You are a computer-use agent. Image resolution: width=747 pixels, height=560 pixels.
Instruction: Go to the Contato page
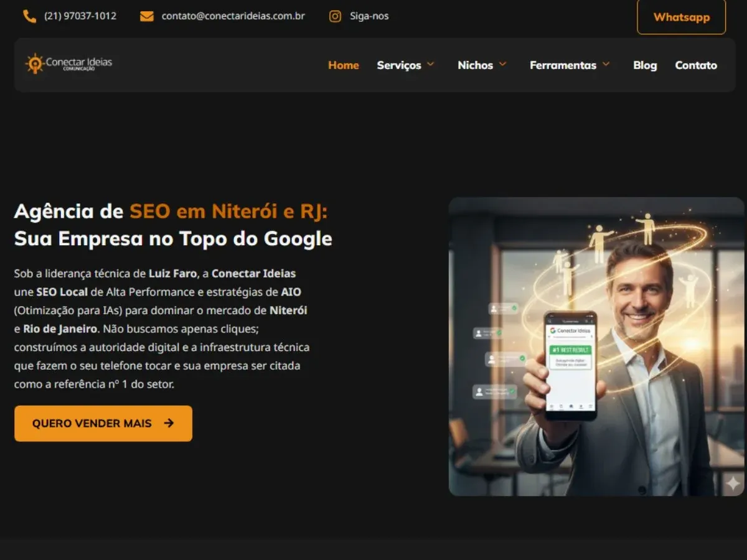(696, 65)
